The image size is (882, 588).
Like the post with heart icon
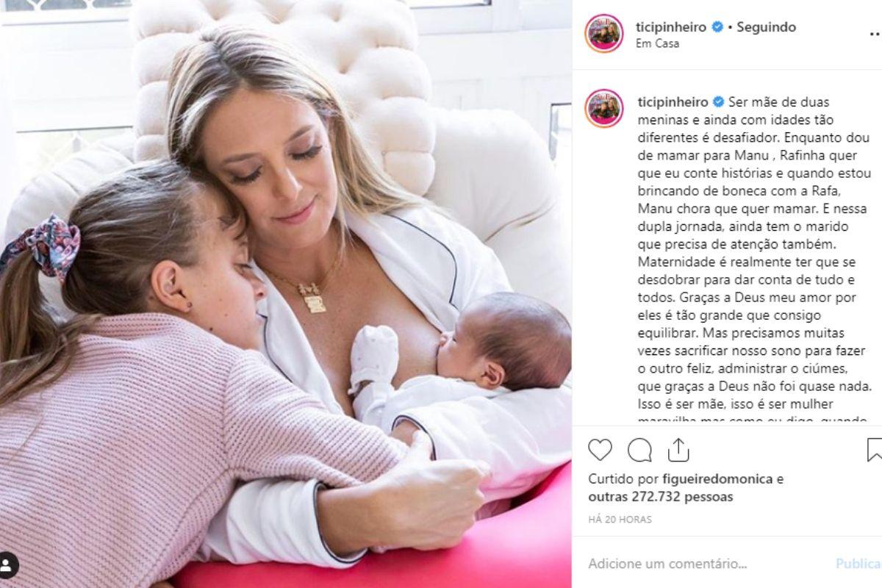(600, 450)
